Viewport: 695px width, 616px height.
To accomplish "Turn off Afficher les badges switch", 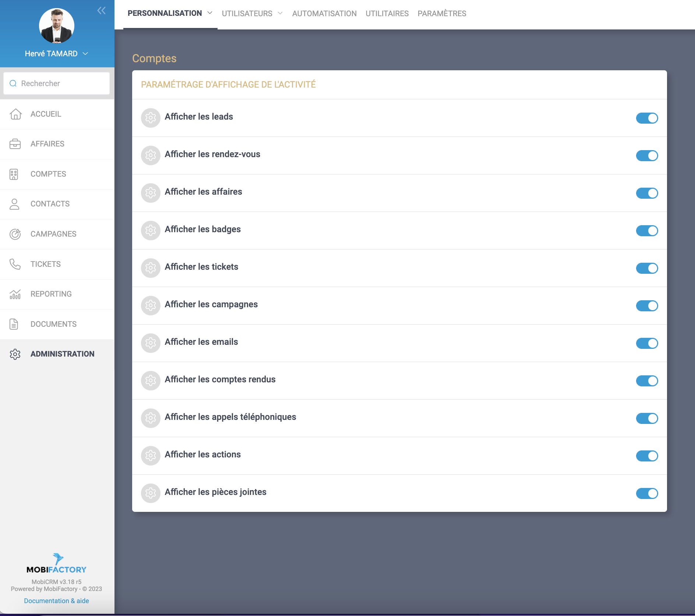I will click(x=647, y=231).
